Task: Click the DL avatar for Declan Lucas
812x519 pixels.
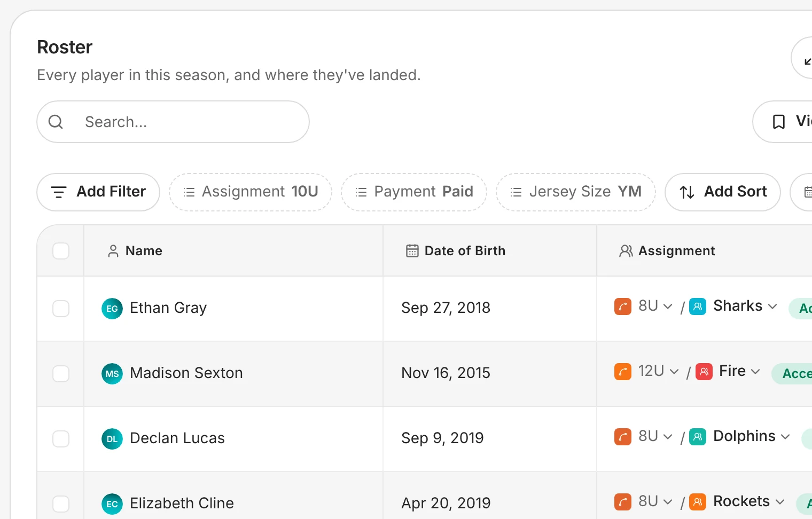Action: [x=112, y=439]
